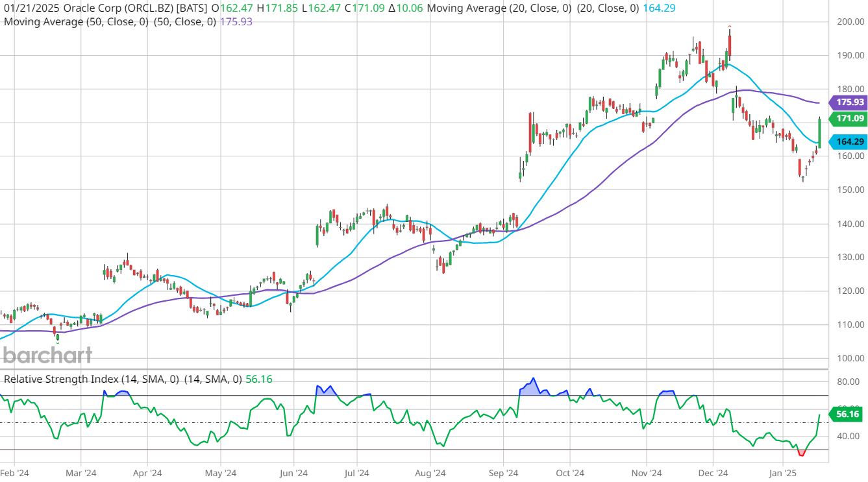868x482 pixels.
Task: Click the 200.00 price axis label
Action: [849, 21]
